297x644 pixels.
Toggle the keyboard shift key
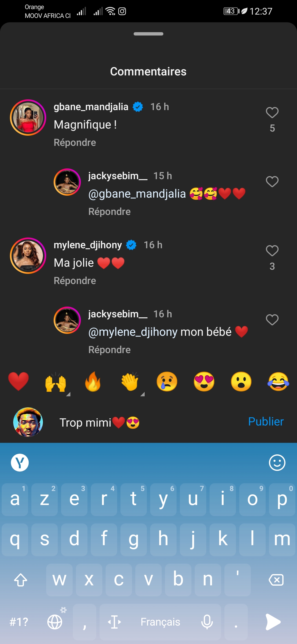(x=21, y=580)
